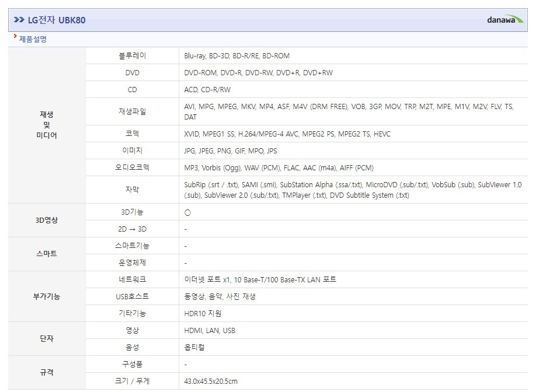The width and height of the screenshot is (536, 392).
Task: Select the HDR10 지원 value
Action: click(x=203, y=313)
